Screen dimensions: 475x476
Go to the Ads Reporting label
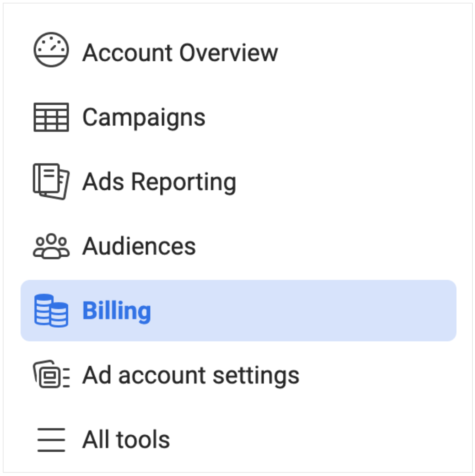[x=159, y=182]
